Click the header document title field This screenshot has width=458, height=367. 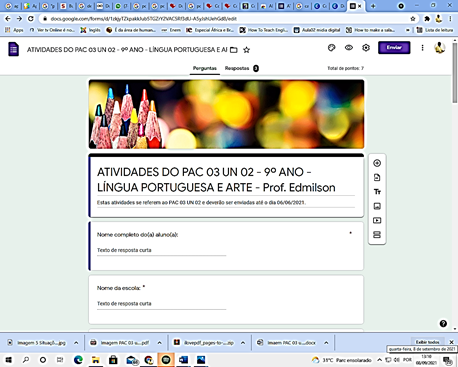127,50
